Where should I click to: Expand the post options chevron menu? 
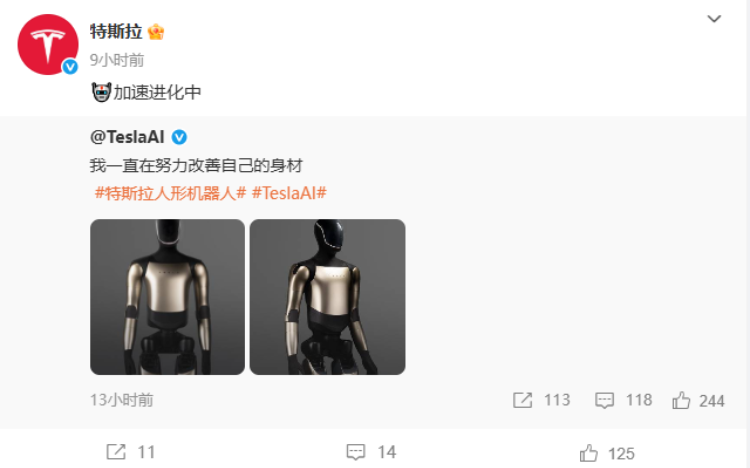point(714,19)
